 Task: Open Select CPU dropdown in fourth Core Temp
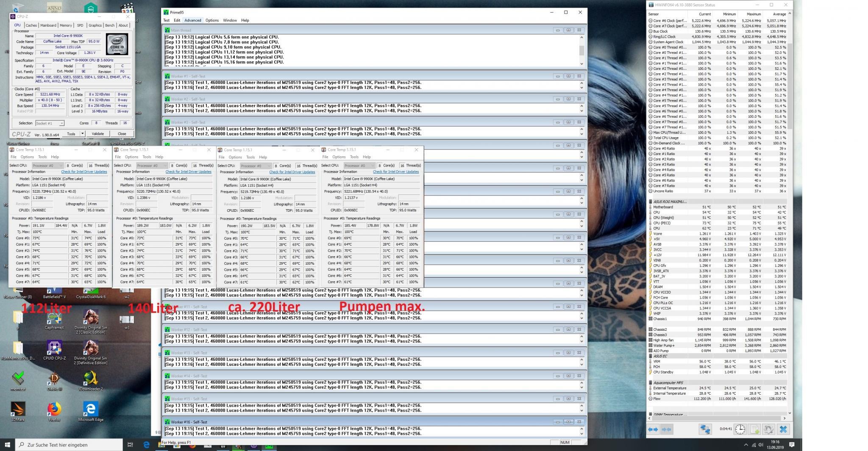(359, 166)
